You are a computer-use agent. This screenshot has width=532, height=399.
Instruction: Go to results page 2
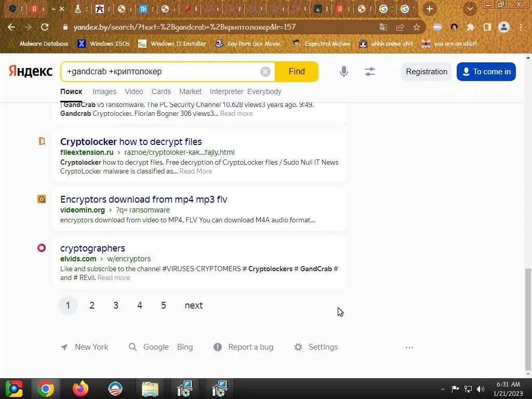coord(91,305)
